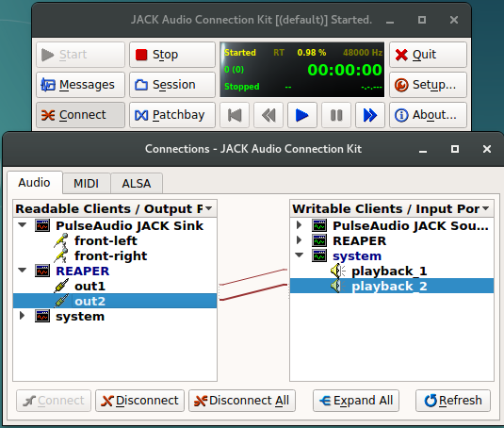504x428 pixels.
Task: Click writable system client icon
Action: click(x=319, y=256)
